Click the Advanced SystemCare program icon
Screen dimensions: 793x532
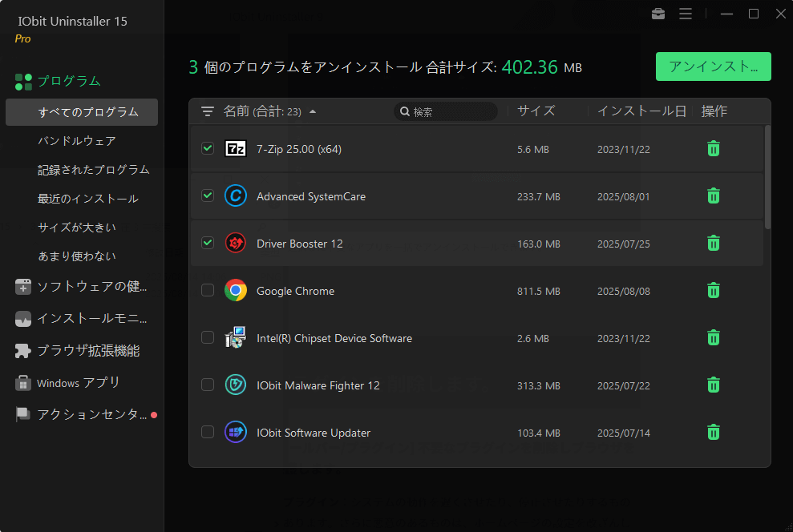[235, 196]
